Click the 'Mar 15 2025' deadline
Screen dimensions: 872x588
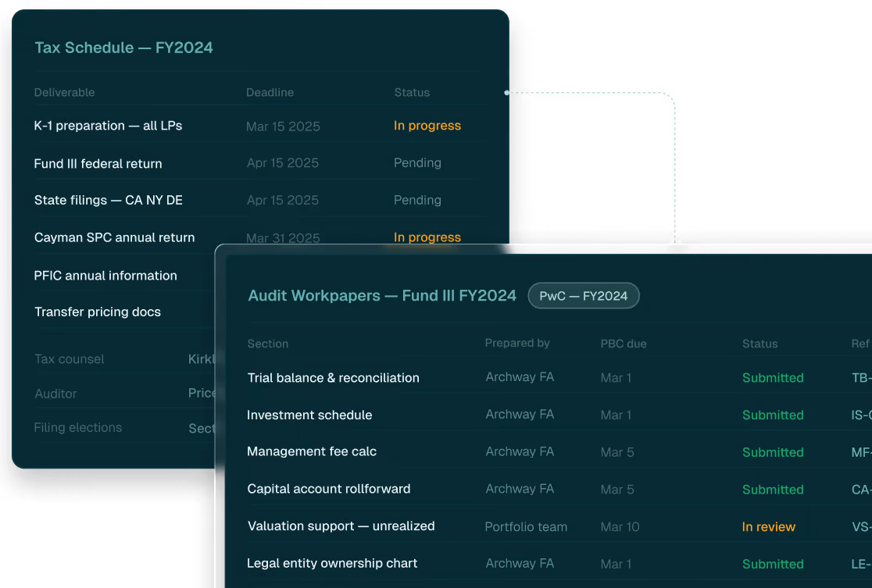pos(283,127)
